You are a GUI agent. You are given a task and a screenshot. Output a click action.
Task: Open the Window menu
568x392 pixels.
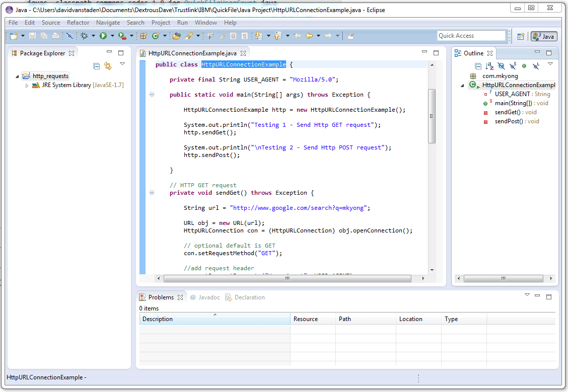pyautogui.click(x=206, y=23)
